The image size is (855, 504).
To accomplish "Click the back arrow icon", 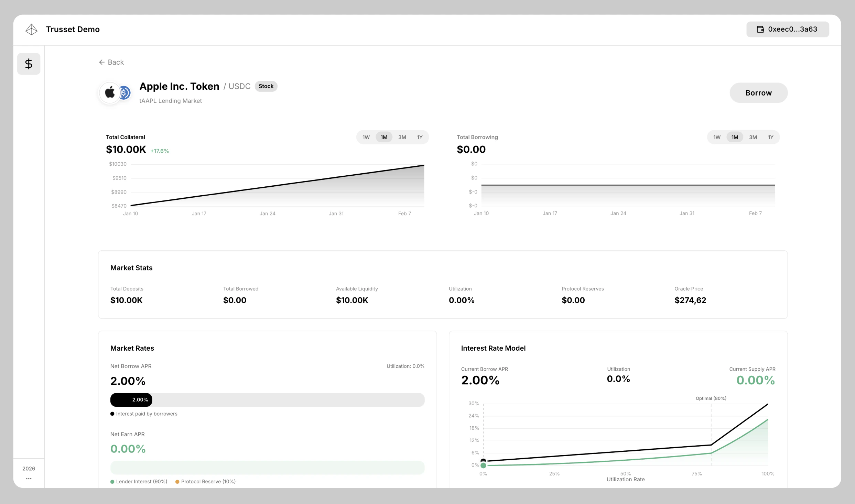I will click(101, 62).
